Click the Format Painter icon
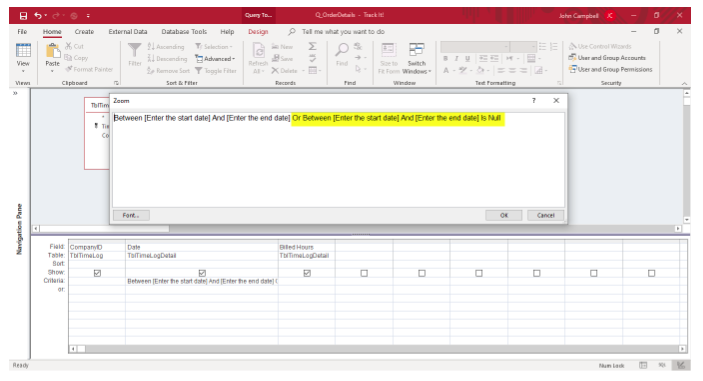 (69, 69)
